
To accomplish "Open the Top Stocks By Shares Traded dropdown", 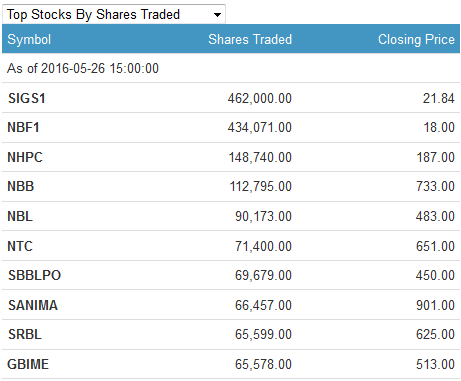I will click(x=114, y=14).
